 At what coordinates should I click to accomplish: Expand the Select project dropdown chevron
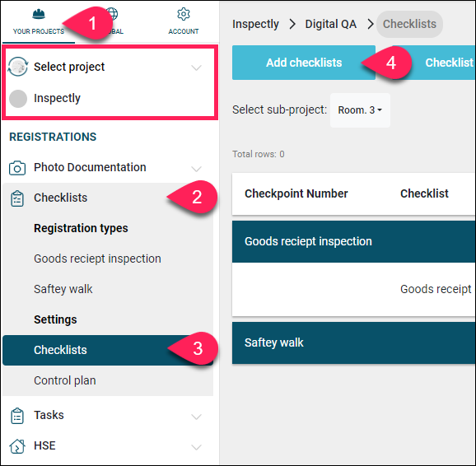196,68
